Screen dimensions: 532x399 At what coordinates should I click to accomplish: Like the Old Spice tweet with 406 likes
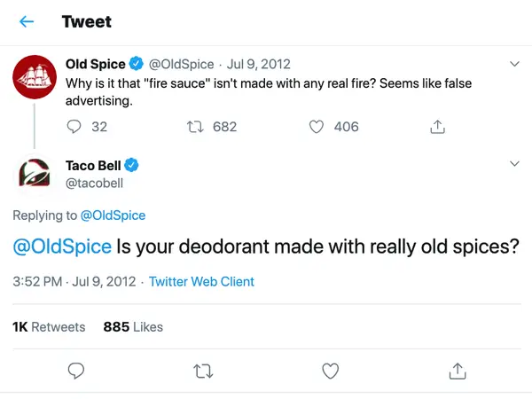pyautogui.click(x=317, y=127)
